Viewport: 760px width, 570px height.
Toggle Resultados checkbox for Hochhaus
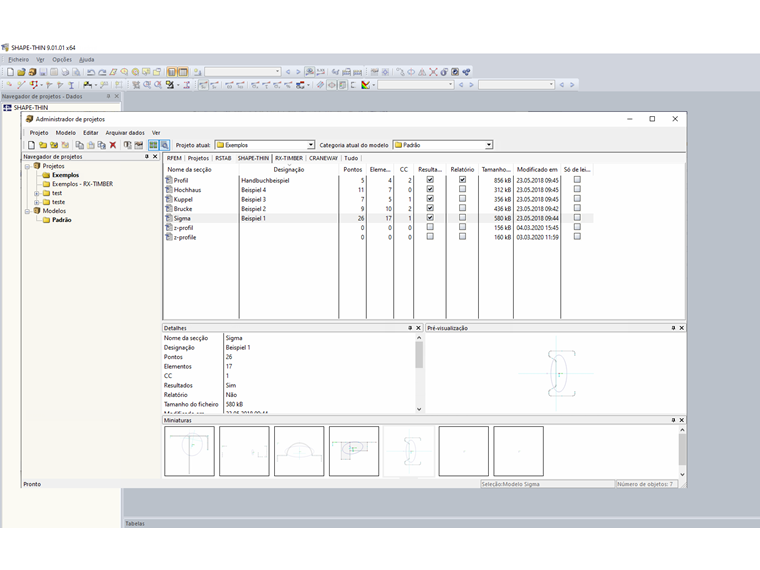pos(430,189)
